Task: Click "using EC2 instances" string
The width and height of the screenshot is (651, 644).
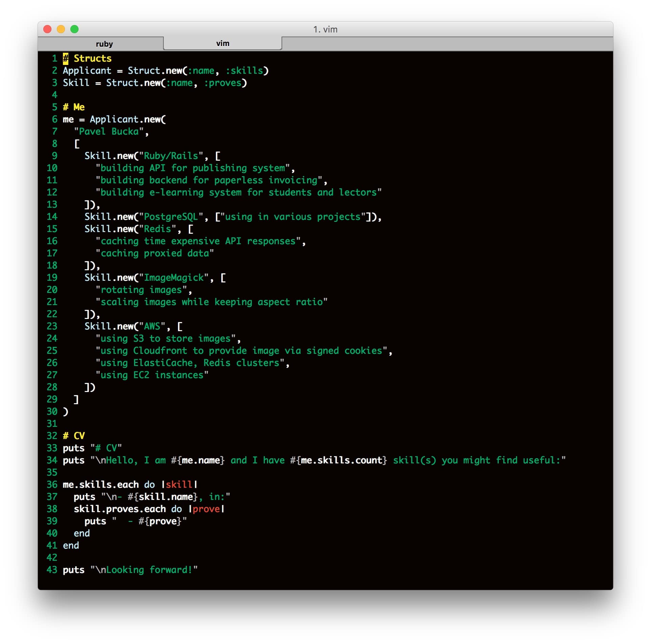Action: [152, 375]
